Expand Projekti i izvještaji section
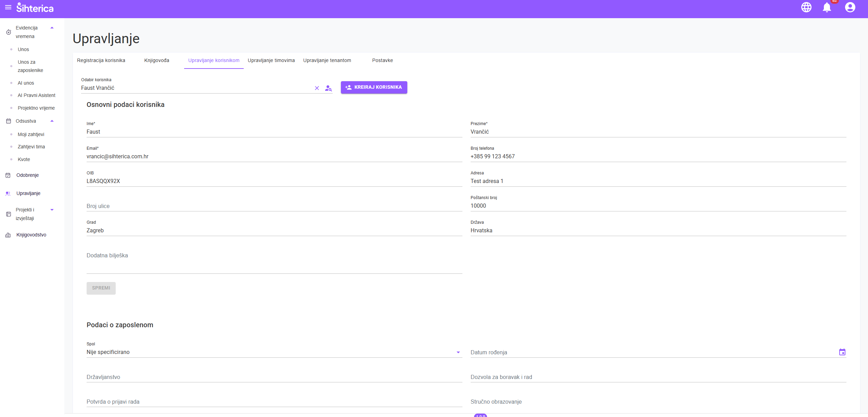 tap(52, 210)
